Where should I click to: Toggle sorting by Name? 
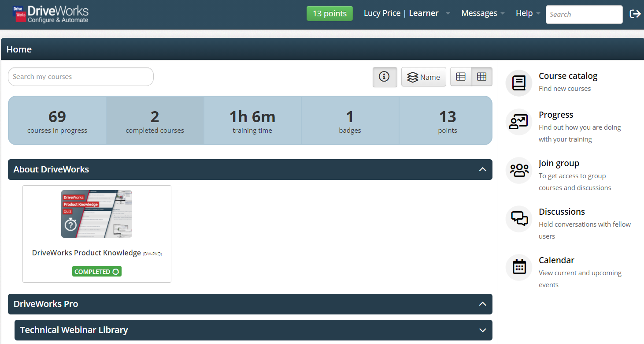423,76
